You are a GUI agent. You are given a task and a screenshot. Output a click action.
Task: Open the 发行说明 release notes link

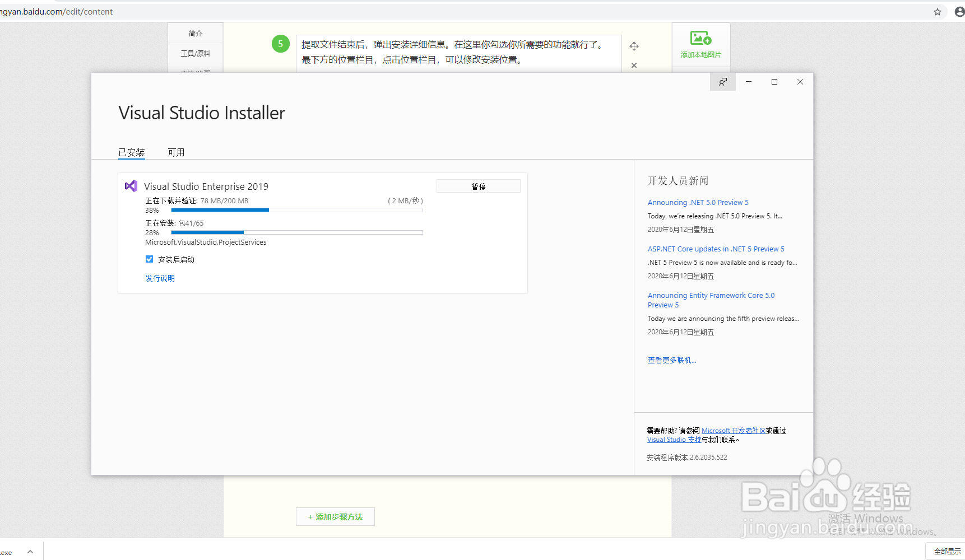click(x=160, y=278)
